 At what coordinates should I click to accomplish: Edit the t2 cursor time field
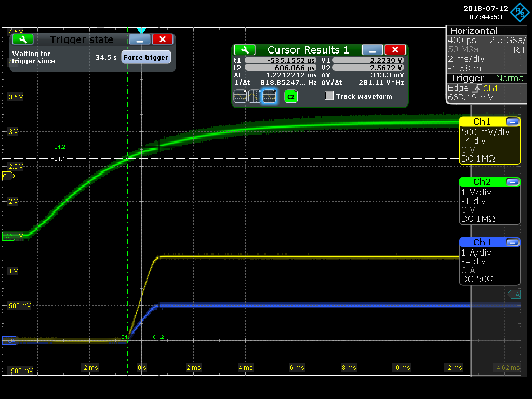click(x=281, y=68)
